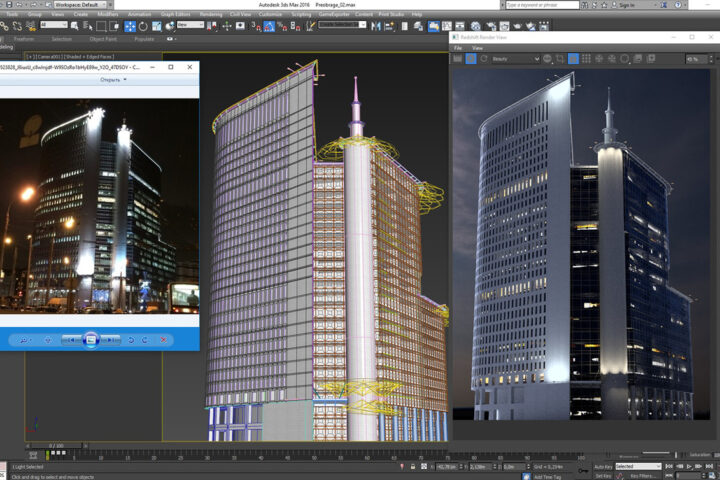Click the Key Filters button

pyautogui.click(x=642, y=476)
